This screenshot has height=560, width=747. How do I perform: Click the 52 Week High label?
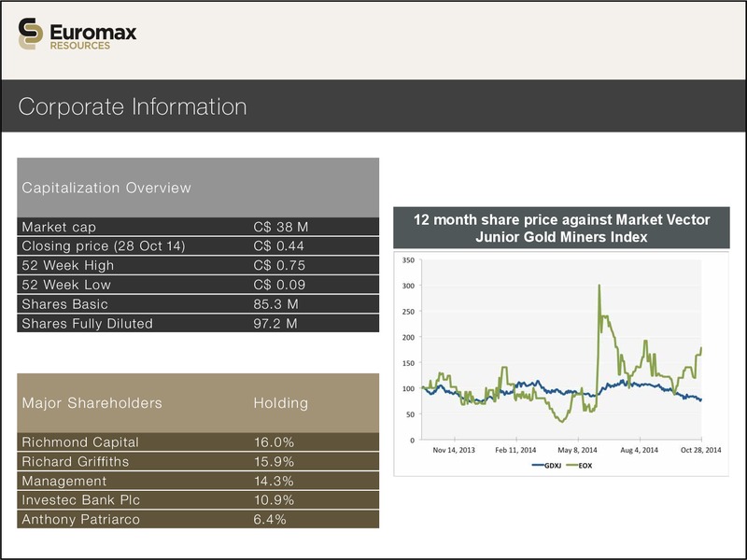pos(67,265)
